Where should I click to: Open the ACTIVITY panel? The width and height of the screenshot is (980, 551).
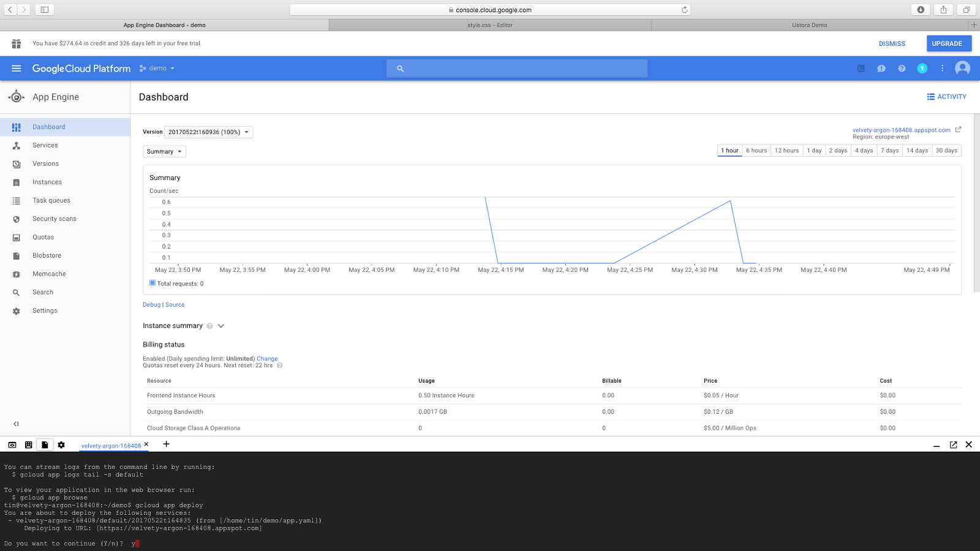[x=947, y=97]
